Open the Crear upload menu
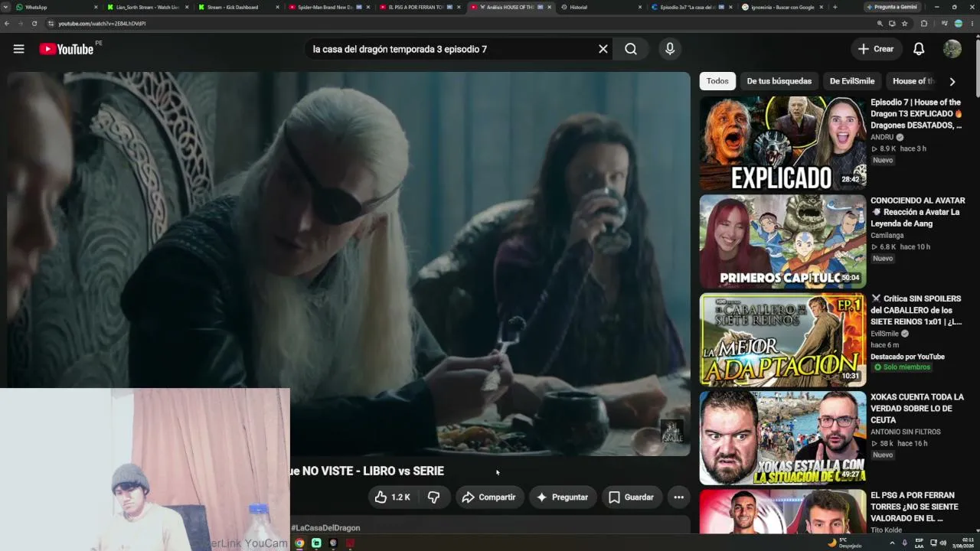 (x=876, y=49)
